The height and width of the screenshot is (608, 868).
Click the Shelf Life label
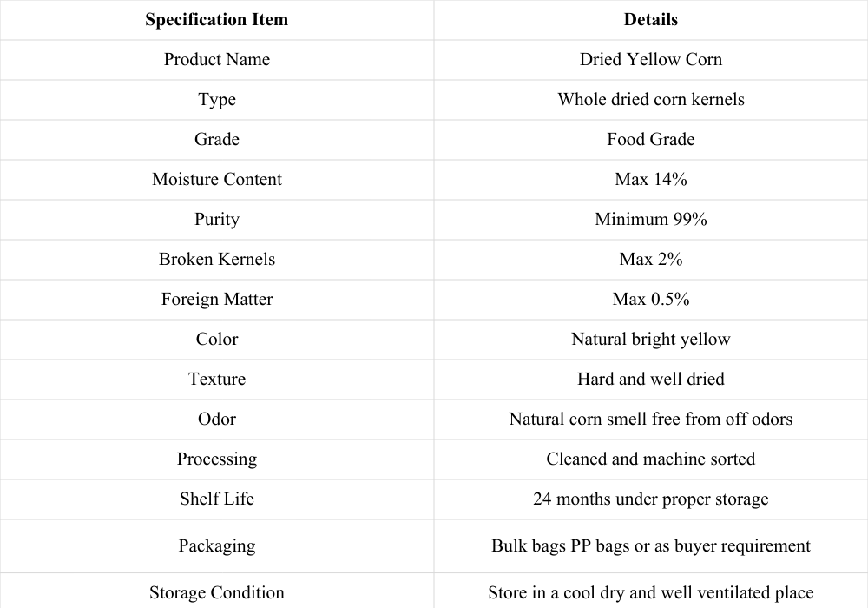pos(216,499)
